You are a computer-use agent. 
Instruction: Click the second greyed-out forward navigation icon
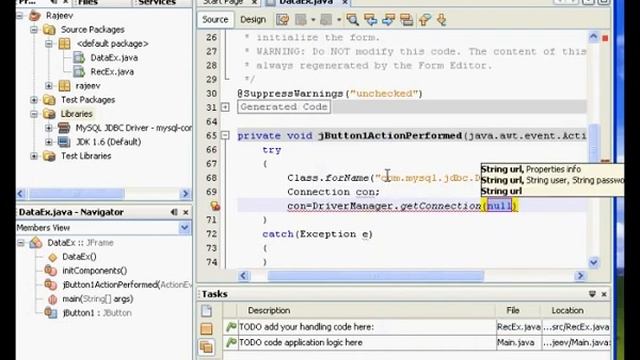[x=326, y=20]
